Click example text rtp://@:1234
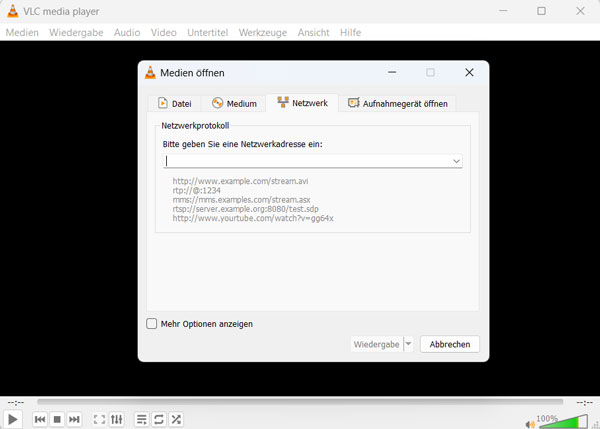Screen dimensions: 600x429 (197, 191)
